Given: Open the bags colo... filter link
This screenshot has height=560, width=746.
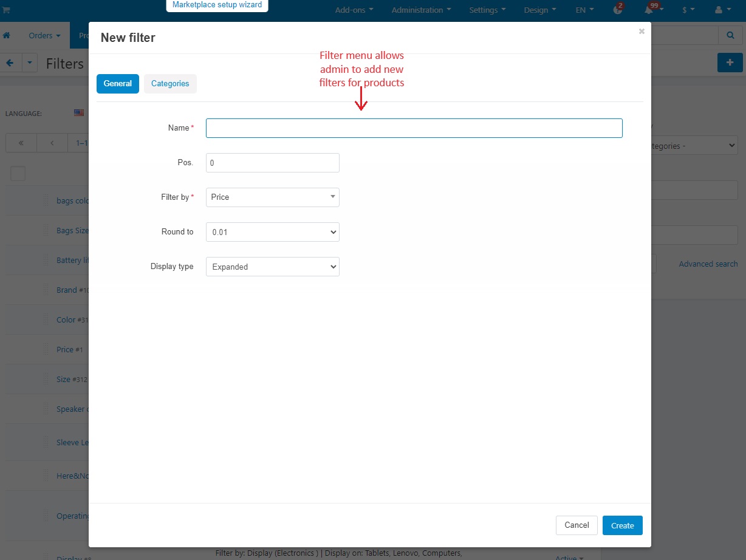Looking at the screenshot, I should coord(72,200).
